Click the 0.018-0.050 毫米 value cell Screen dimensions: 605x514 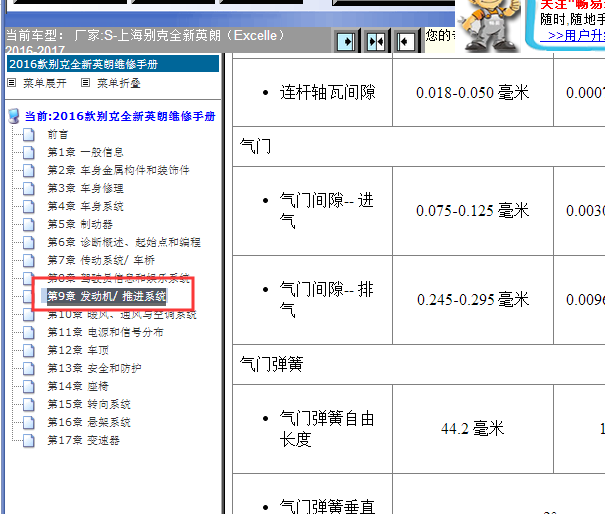[473, 92]
